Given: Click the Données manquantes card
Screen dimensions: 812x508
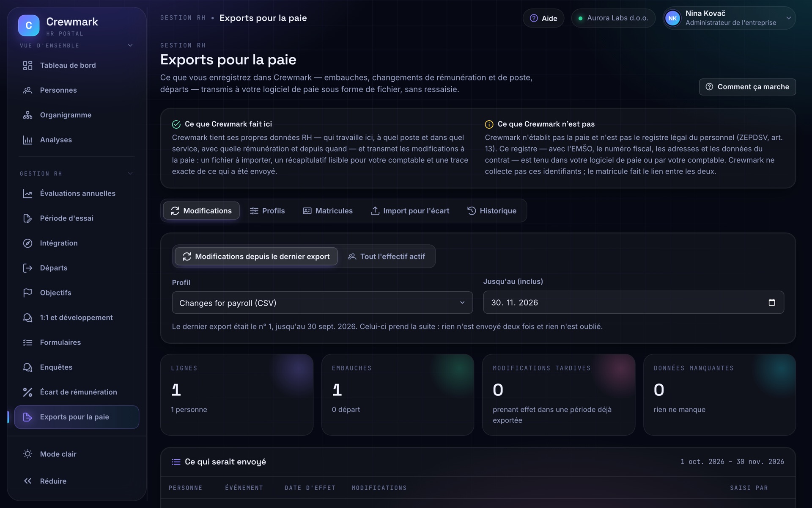Looking at the screenshot, I should click(719, 395).
